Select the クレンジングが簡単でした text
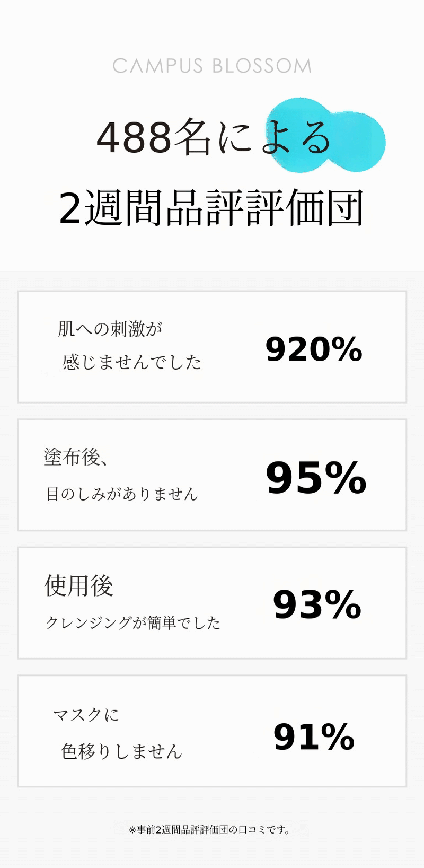Screen dimensions: 424x868 tap(133, 622)
